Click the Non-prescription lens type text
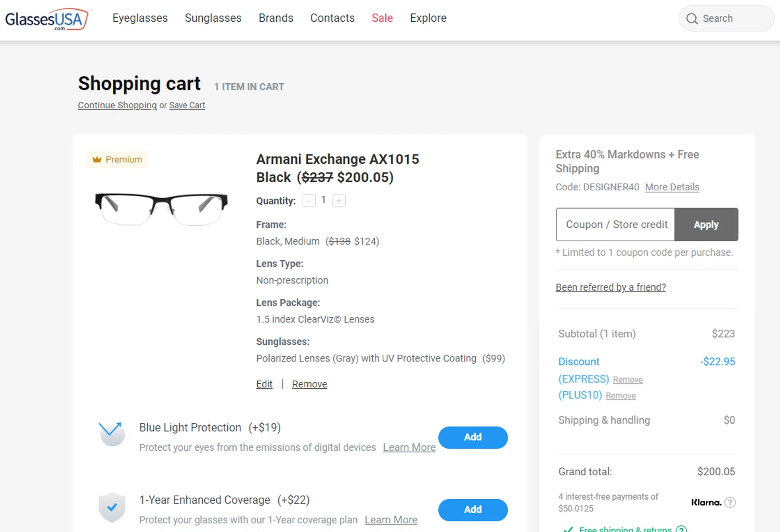The image size is (780, 532). tap(292, 281)
